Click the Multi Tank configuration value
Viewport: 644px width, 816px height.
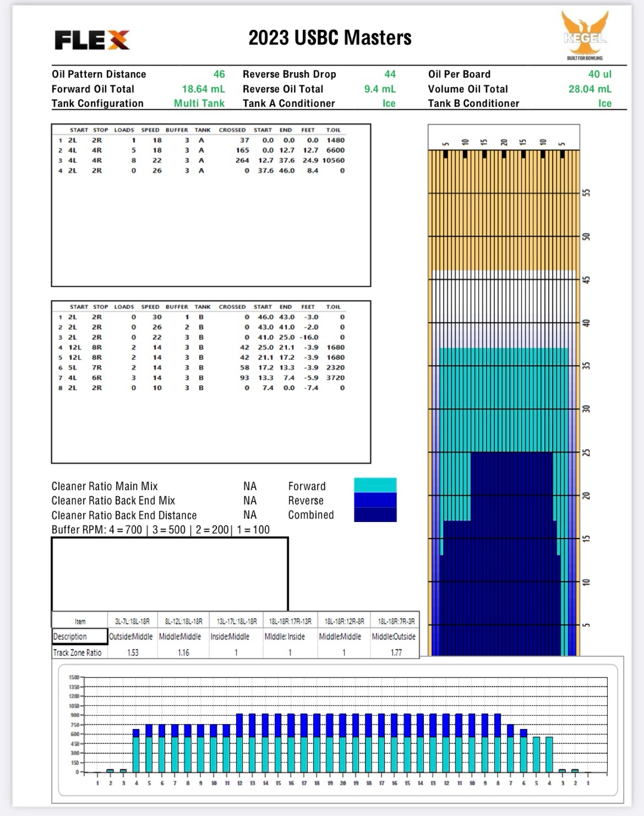tap(199, 103)
